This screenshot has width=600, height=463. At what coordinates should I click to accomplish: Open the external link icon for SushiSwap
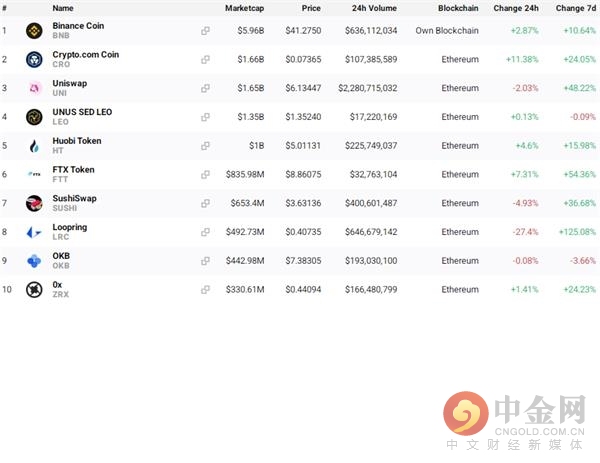(x=205, y=203)
